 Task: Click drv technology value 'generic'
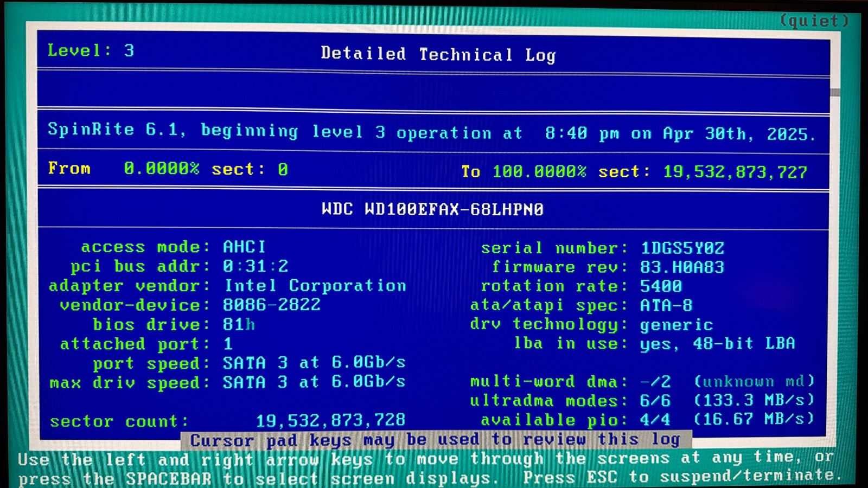point(676,325)
